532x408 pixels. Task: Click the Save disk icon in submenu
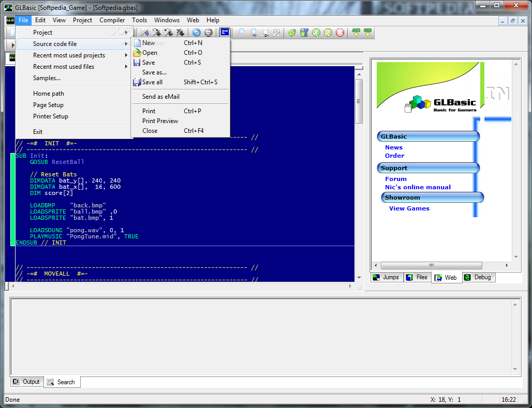pyautogui.click(x=137, y=63)
